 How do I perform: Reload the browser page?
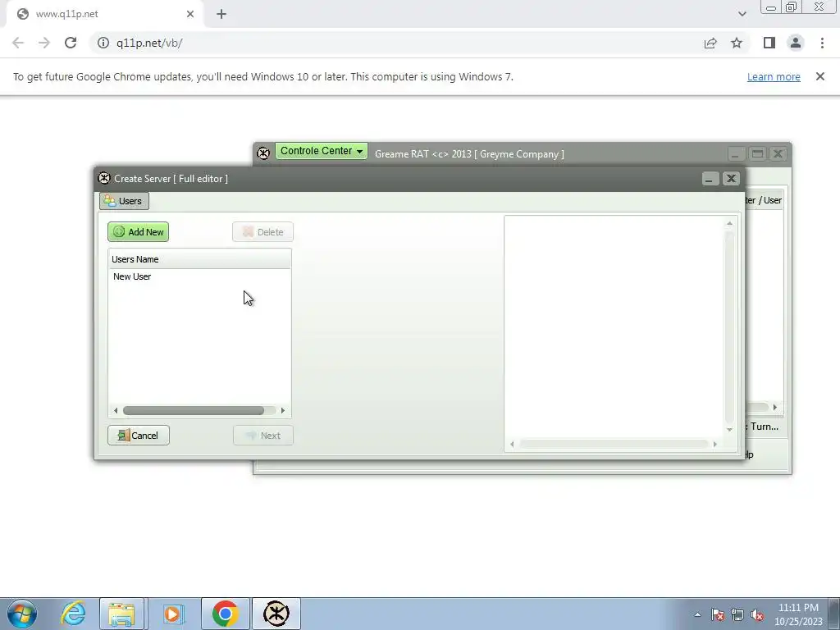coord(71,43)
